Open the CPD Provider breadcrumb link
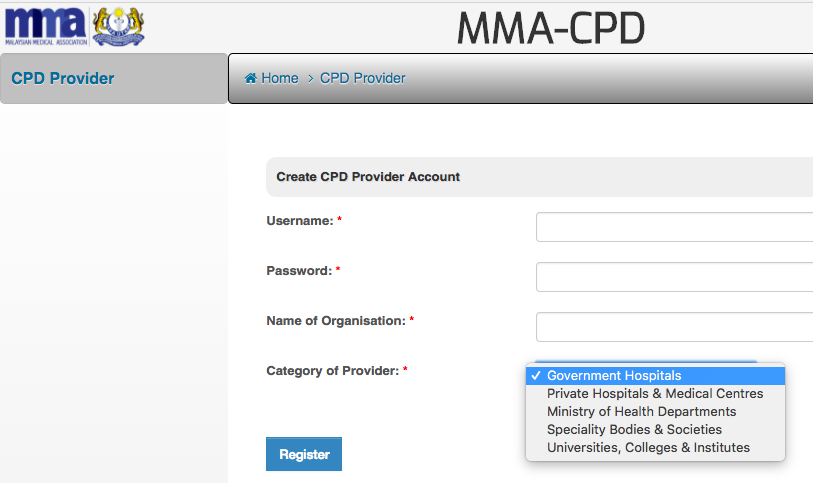Image resolution: width=813 pixels, height=483 pixels. (362, 78)
